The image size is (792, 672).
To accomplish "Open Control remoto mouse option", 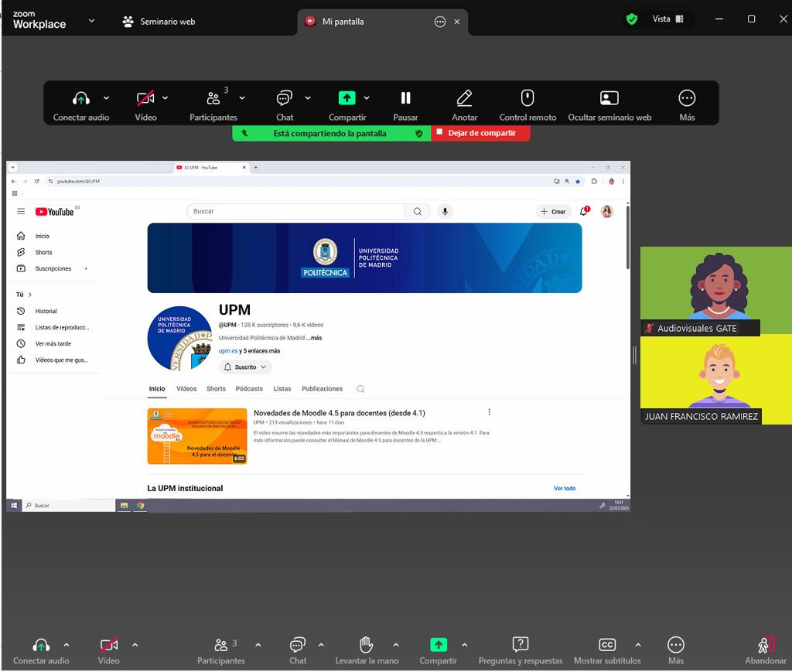I will coord(527,105).
